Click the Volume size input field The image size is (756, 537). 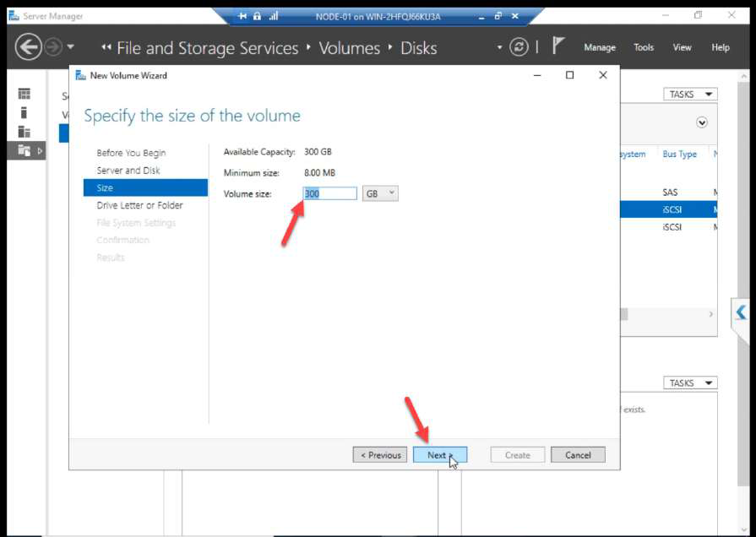tap(329, 193)
